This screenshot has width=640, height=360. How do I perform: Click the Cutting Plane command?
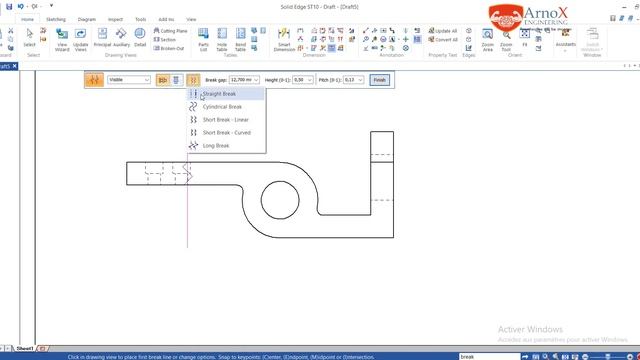coord(171,31)
